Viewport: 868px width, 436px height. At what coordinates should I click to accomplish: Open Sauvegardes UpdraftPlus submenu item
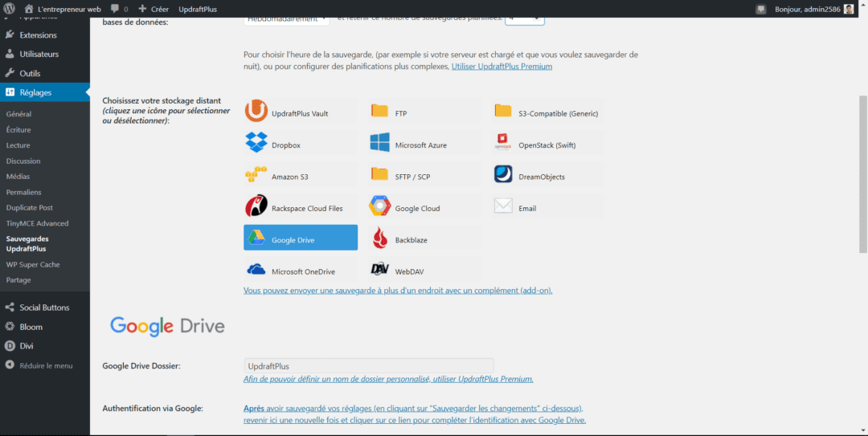coord(27,244)
